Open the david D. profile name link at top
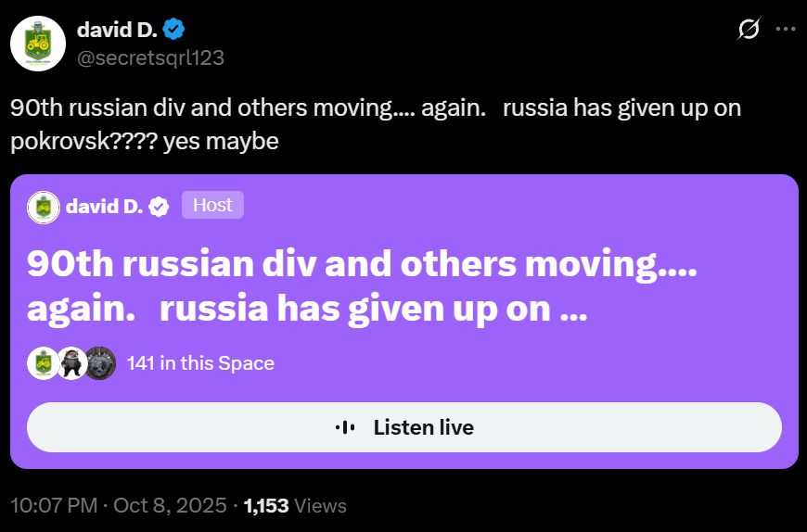The height and width of the screenshot is (532, 807). (x=117, y=30)
